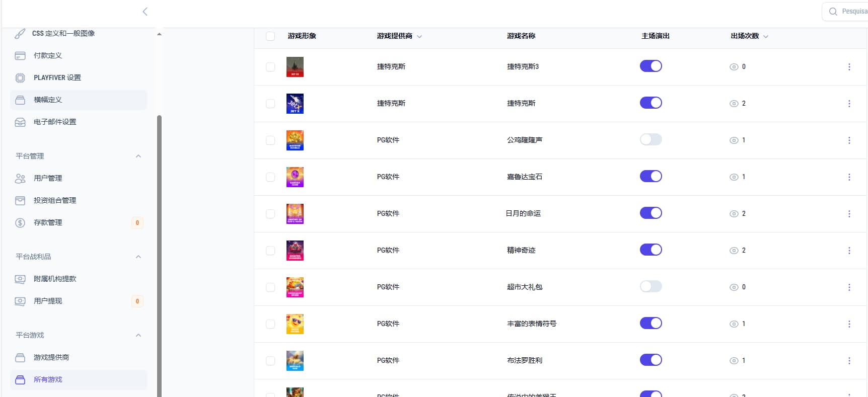Collapse the 平台管理 section
868x397 pixels.
point(138,156)
